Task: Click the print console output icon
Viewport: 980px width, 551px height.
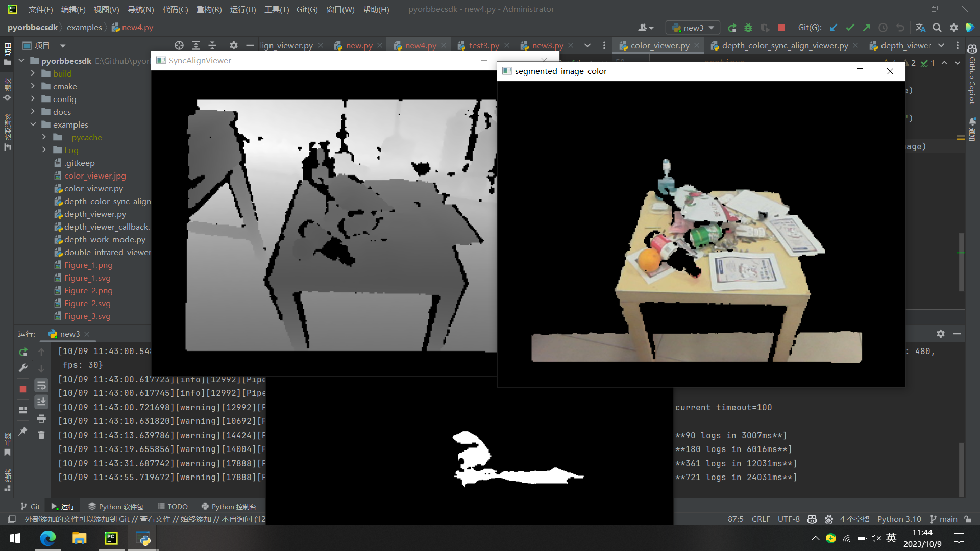Action: tap(41, 419)
